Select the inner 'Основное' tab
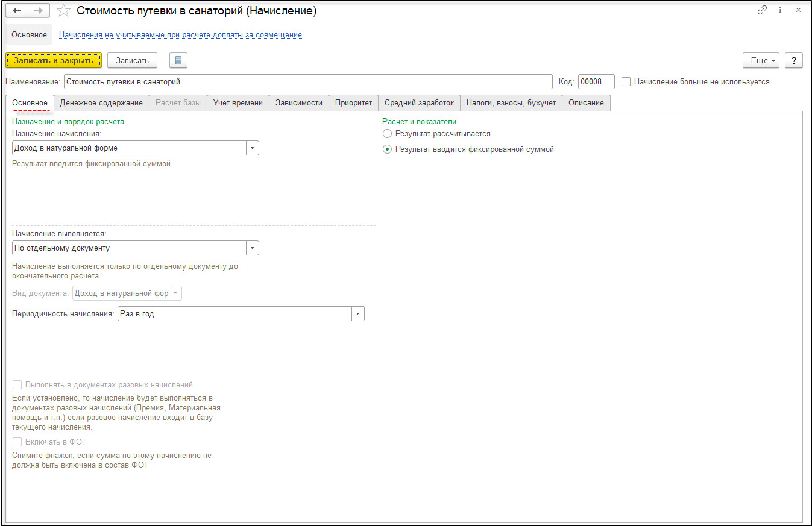The width and height of the screenshot is (812, 526). tap(30, 102)
